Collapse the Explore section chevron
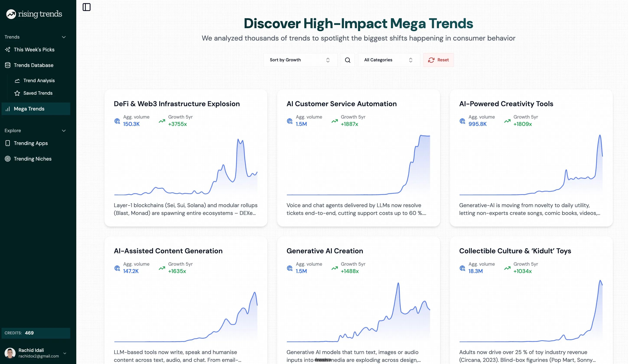628x364 pixels. click(64, 131)
